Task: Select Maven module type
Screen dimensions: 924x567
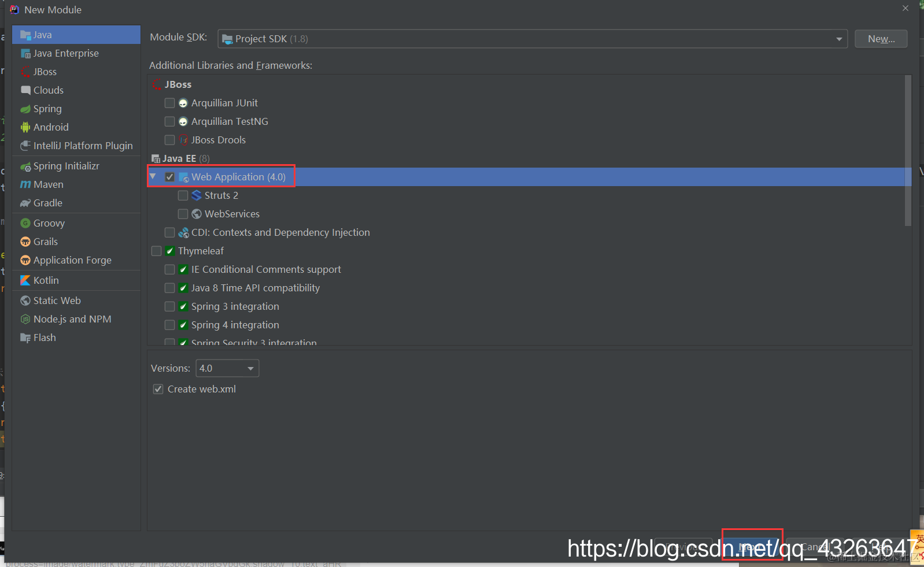Action: [x=76, y=184]
